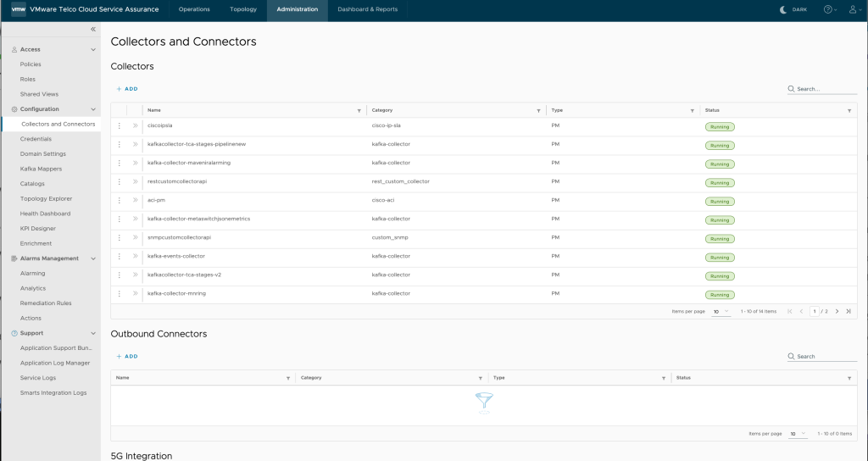Collapse the left sidebar navigation panel
This screenshot has height=461, width=868.
click(x=93, y=30)
